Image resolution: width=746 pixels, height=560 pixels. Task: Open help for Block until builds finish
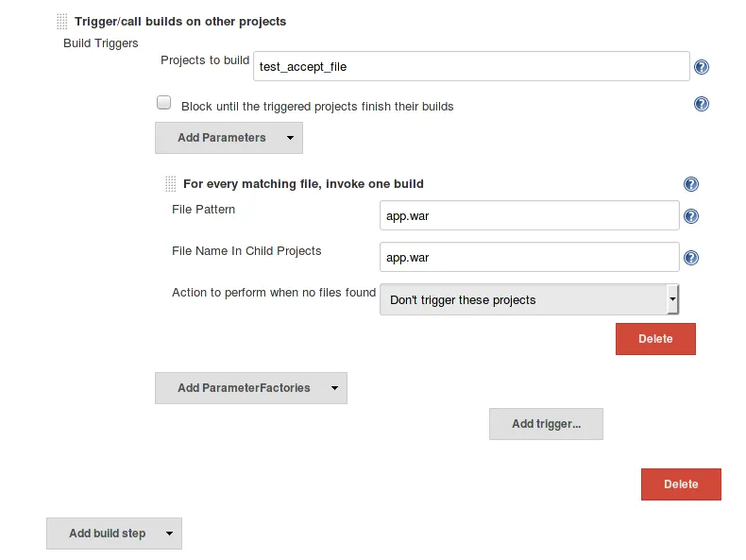(x=702, y=104)
